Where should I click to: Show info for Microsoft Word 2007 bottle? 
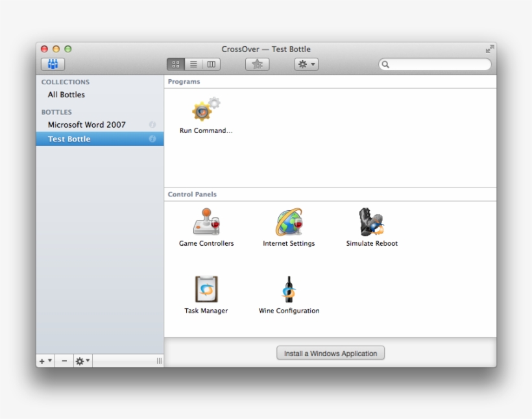(x=152, y=125)
